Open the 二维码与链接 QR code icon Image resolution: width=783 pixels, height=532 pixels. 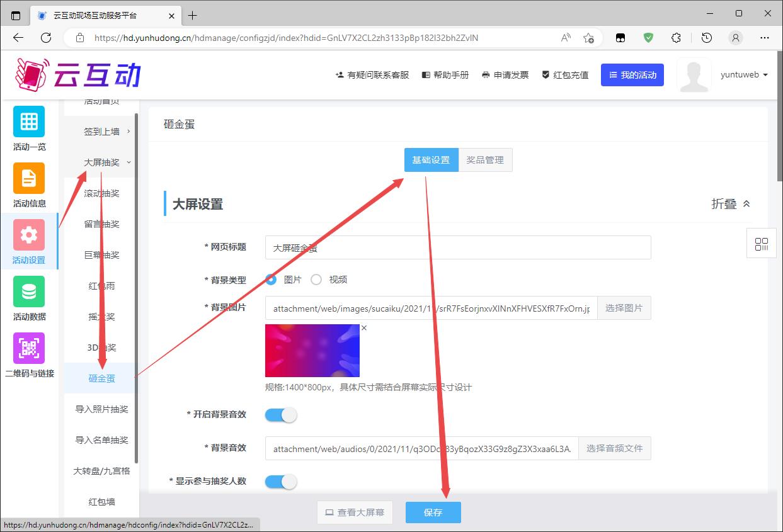(29, 348)
